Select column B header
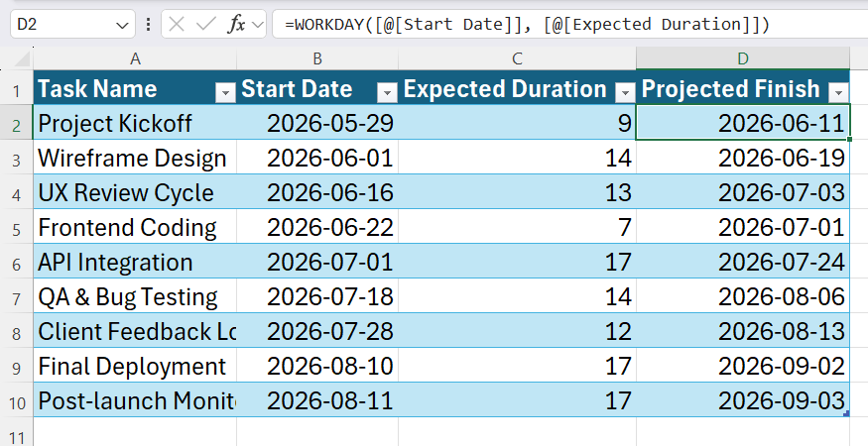The height and width of the screenshot is (446, 868). (317, 58)
